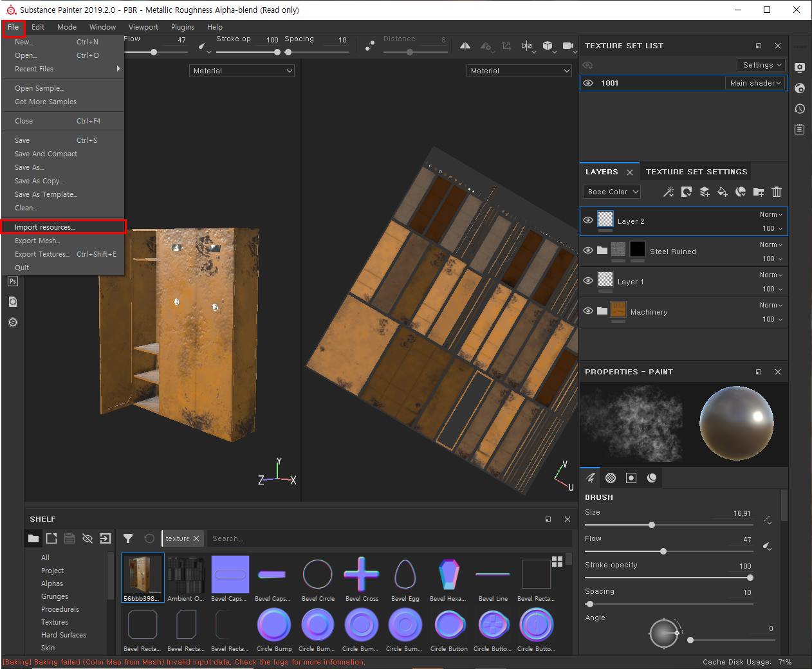
Task: Toggle visibility of Layer 1
Action: pos(588,280)
